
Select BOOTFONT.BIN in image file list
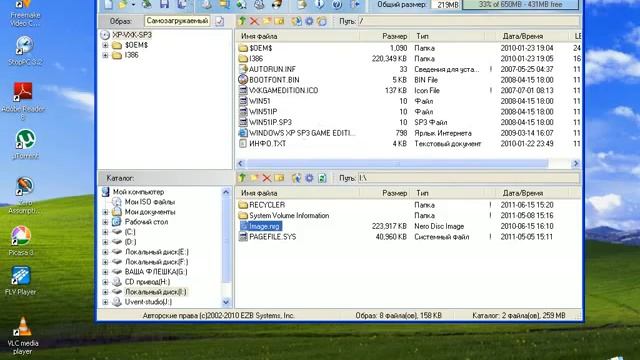(x=274, y=80)
